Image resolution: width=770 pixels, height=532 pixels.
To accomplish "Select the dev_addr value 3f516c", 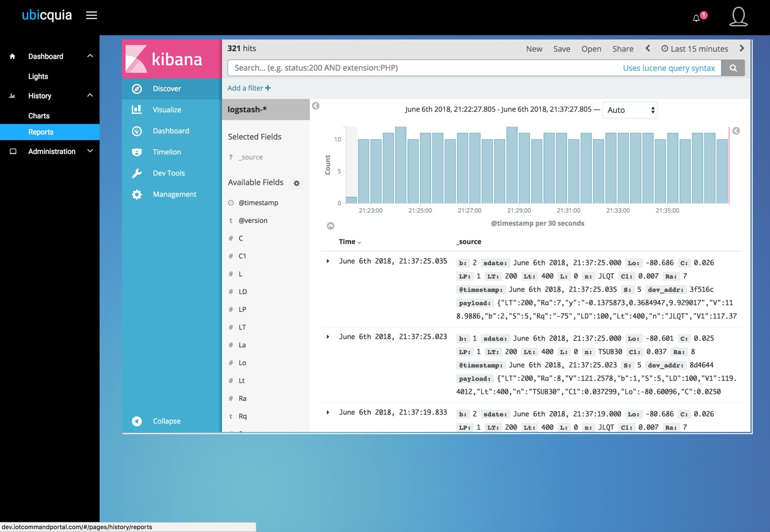I will pyautogui.click(x=702, y=290).
